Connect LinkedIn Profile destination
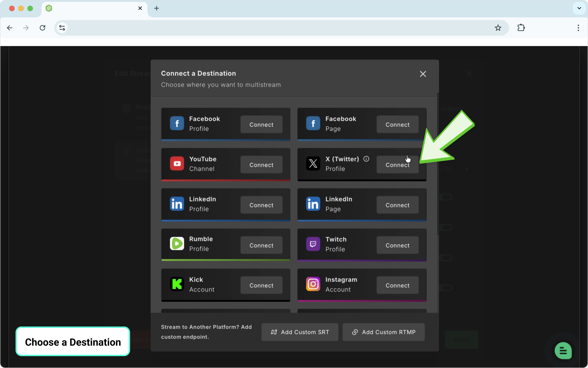 click(261, 205)
